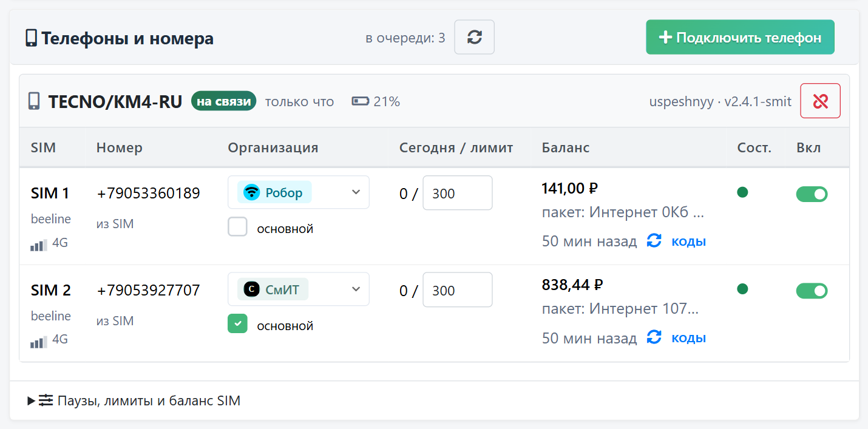The width and height of the screenshot is (868, 429).
Task: Click phone number +79053360189
Action: click(148, 194)
